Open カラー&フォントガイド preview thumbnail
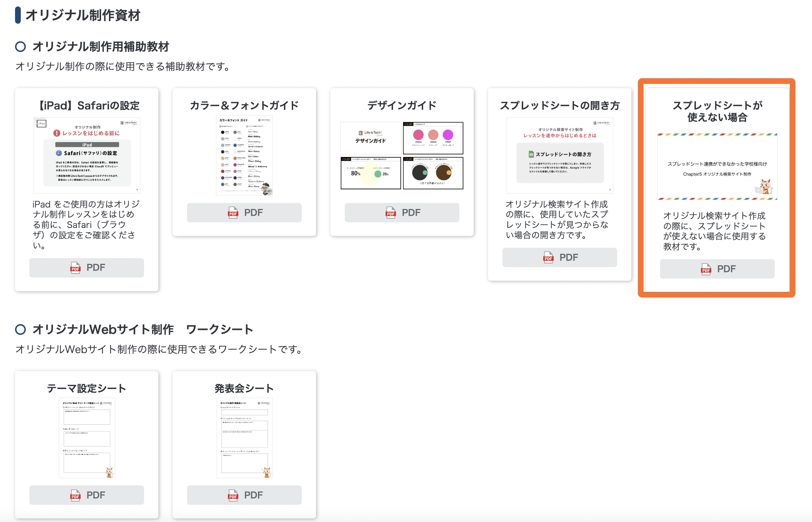Image resolution: width=812 pixels, height=522 pixels. coord(244,155)
